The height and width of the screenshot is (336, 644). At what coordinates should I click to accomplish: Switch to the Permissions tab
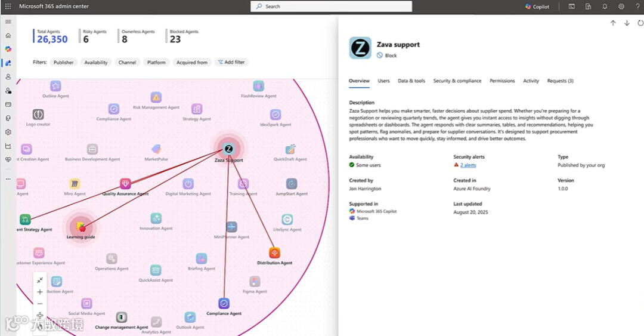(502, 81)
